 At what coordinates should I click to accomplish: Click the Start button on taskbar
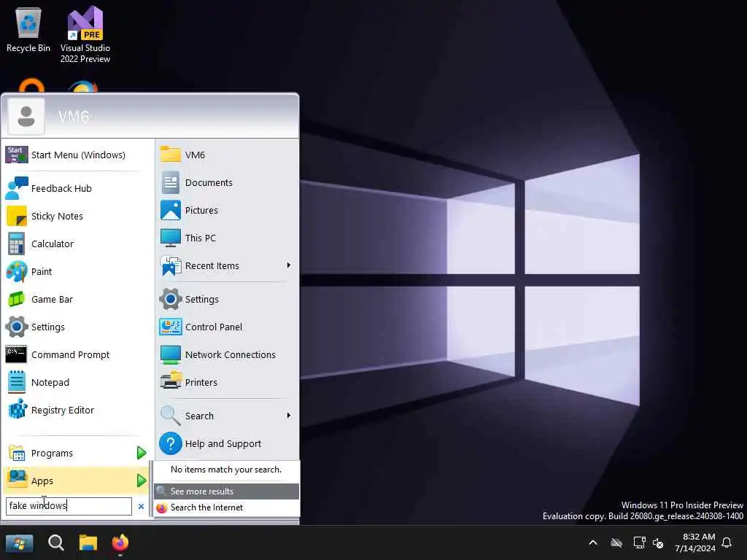pos(20,542)
